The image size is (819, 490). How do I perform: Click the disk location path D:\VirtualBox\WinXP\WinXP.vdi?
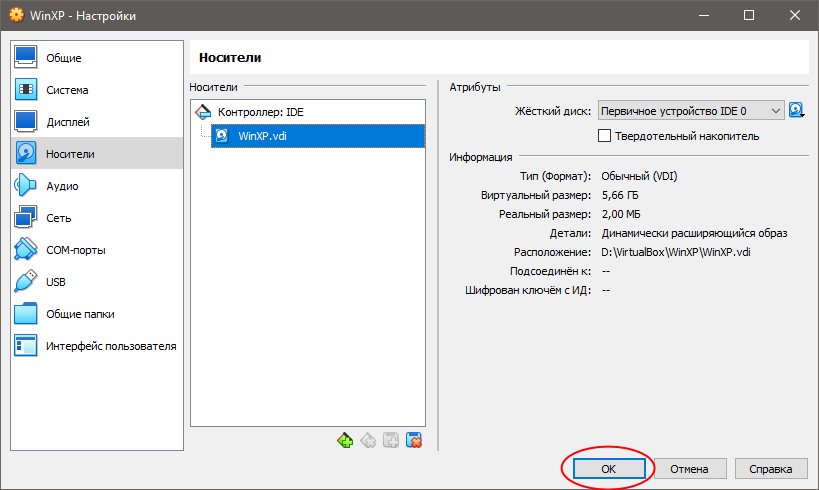pos(675,252)
